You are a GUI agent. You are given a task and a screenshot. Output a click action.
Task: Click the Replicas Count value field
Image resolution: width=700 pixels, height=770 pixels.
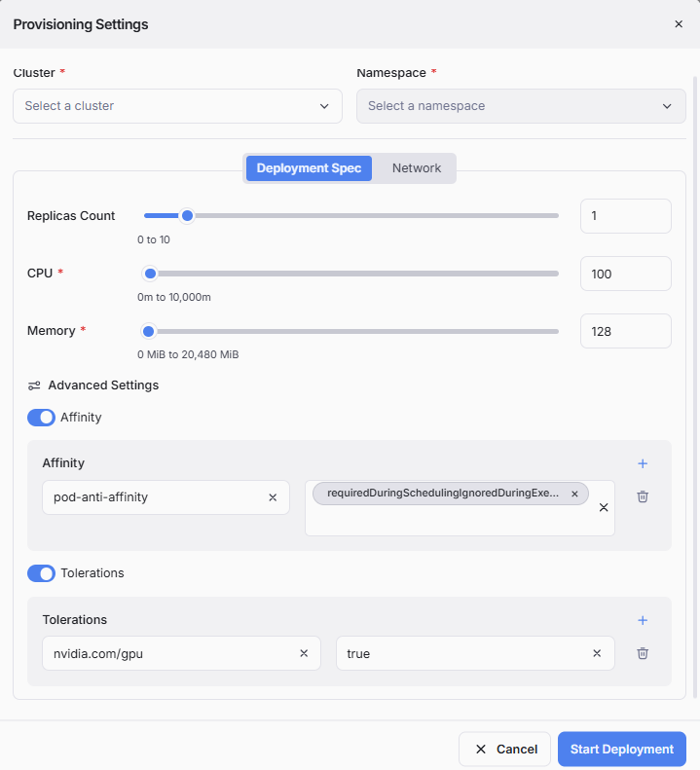point(625,216)
